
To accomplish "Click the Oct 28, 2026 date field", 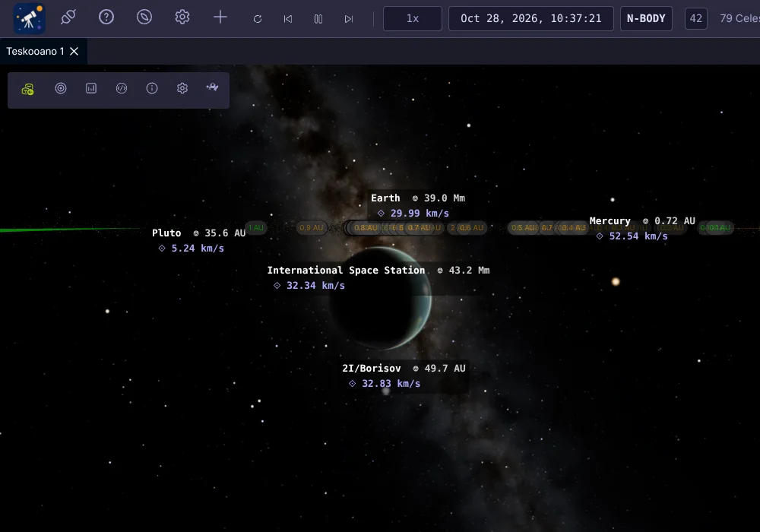I will 530,18.
